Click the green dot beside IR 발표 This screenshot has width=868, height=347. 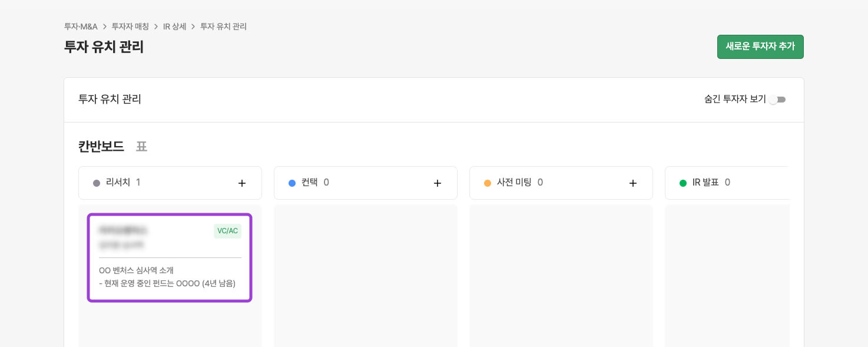click(683, 183)
